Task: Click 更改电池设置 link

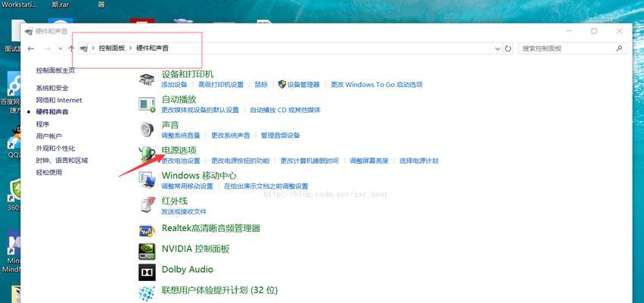Action: [x=181, y=161]
